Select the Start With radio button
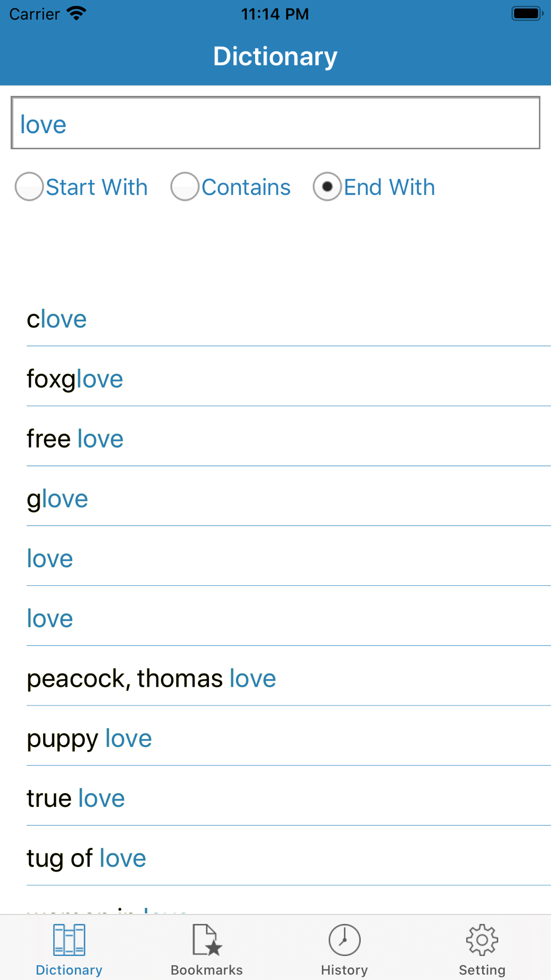The width and height of the screenshot is (551, 980). (29, 186)
